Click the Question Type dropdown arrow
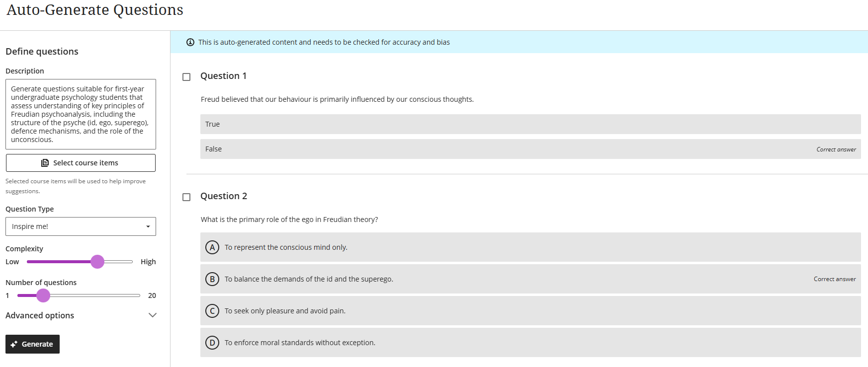Viewport: 868px width, 367px height. (x=148, y=226)
